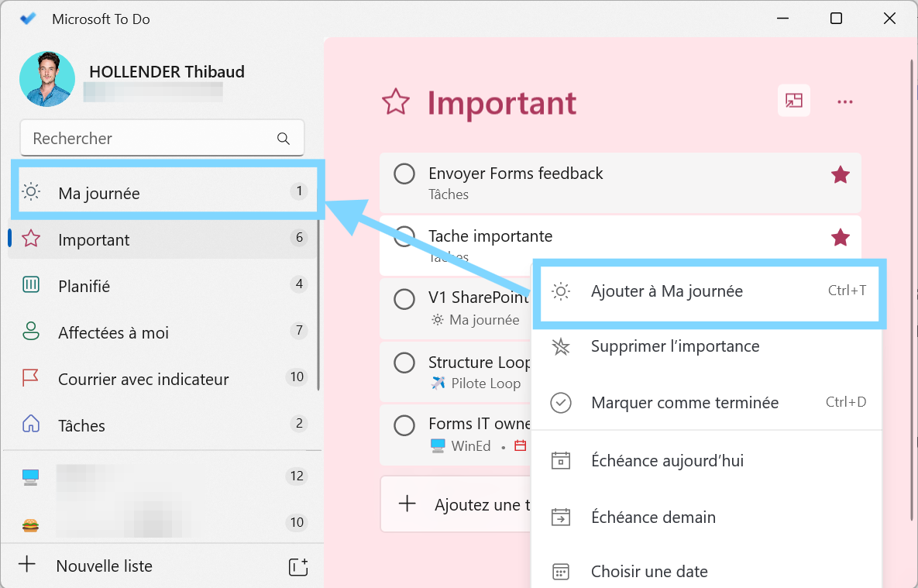This screenshot has height=588, width=918.
Task: Pick Échéance demain from the menu
Action: coord(652,518)
